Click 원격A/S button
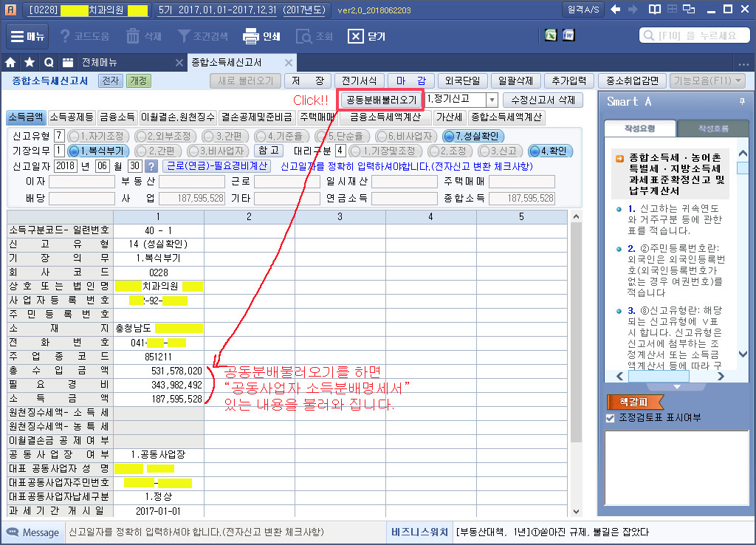This screenshot has width=756, height=545. coord(583,9)
